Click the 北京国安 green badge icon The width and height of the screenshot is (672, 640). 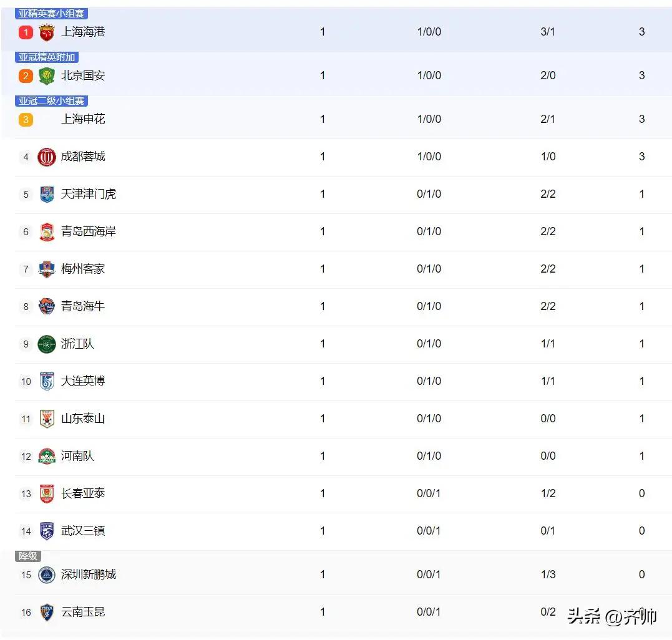pos(46,76)
